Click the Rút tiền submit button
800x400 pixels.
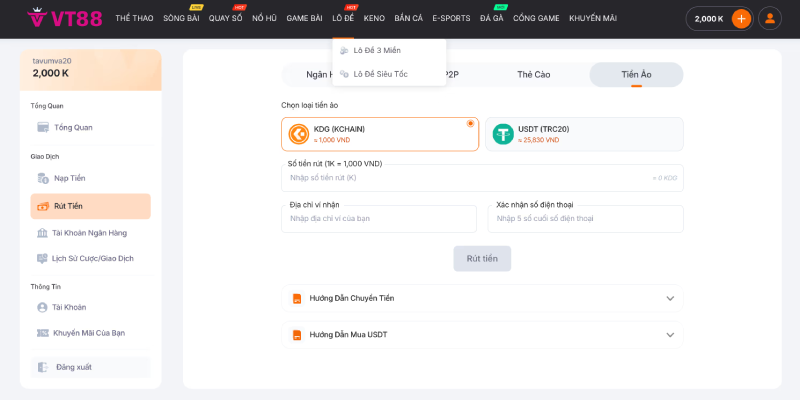[482, 259]
